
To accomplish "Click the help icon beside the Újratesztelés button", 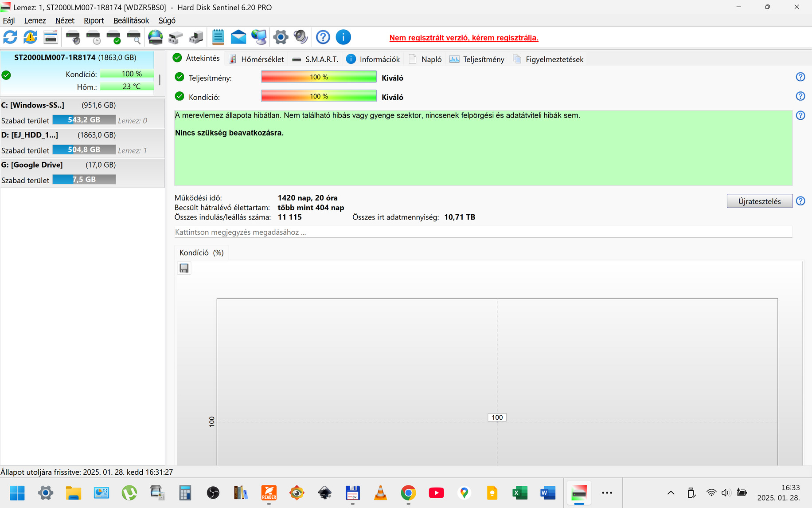I will [x=800, y=201].
